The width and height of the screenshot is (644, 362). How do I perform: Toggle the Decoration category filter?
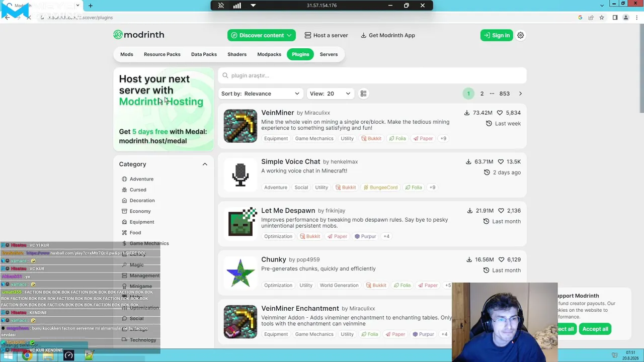pyautogui.click(x=138, y=200)
